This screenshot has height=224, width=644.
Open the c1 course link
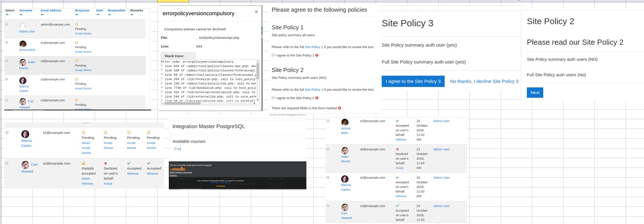tap(179, 149)
